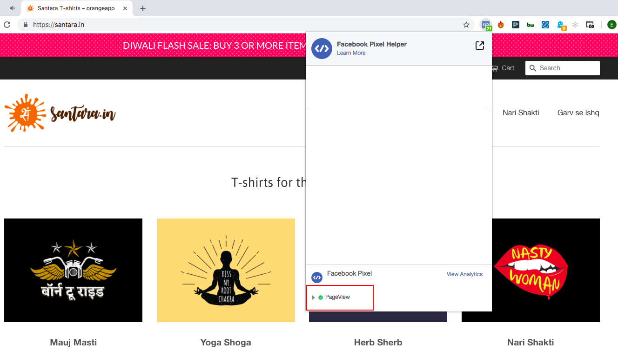
Task: Open the screenshot capture extension icon
Action: click(x=590, y=24)
